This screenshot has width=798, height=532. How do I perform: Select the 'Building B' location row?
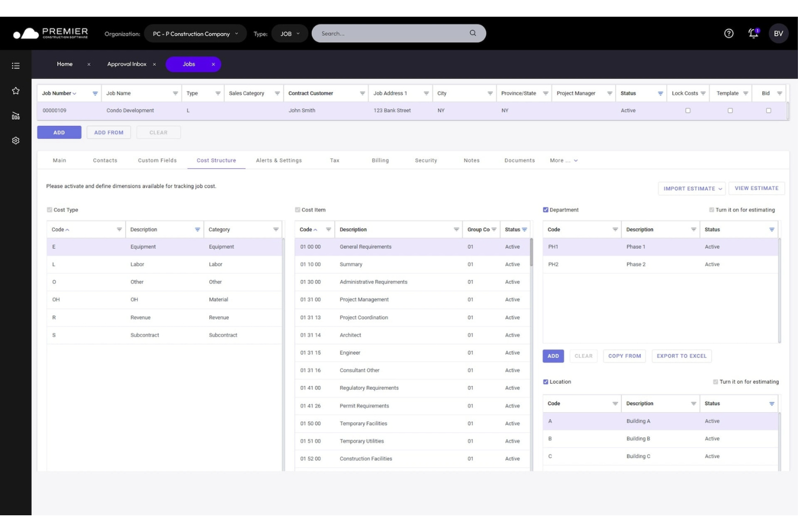(660, 439)
